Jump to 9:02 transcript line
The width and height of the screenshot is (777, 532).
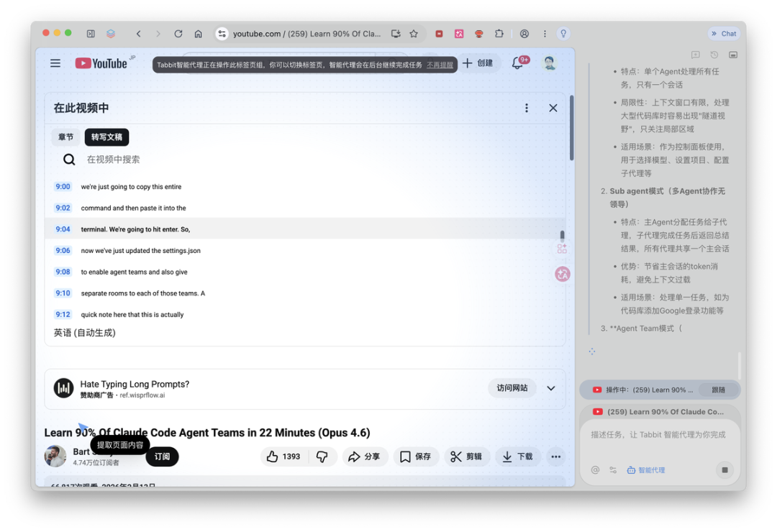(x=305, y=208)
